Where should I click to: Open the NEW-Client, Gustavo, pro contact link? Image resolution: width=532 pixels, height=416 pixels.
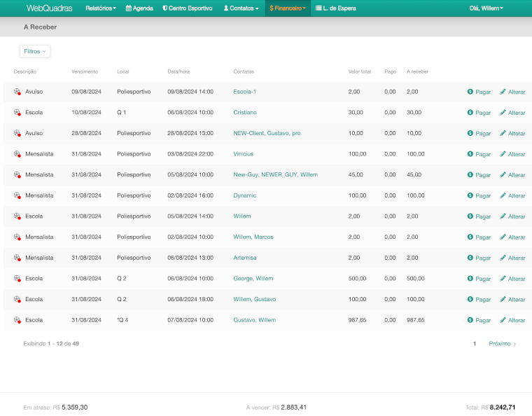tap(267, 133)
